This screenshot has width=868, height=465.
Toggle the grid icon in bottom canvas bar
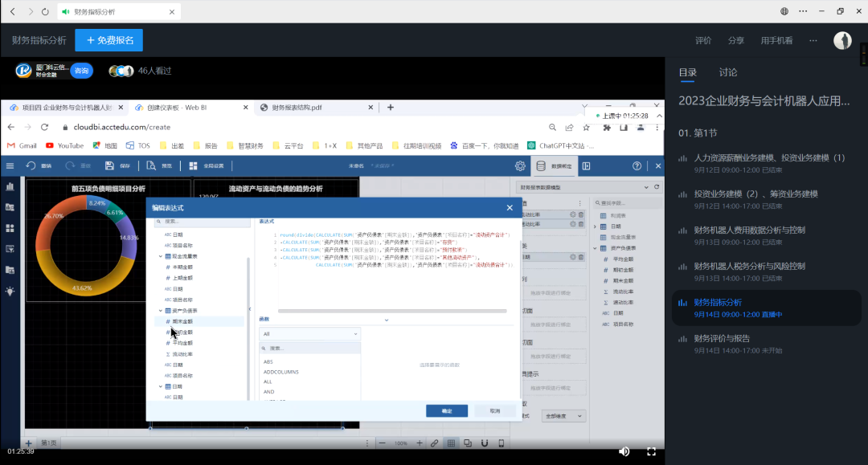pyautogui.click(x=451, y=443)
